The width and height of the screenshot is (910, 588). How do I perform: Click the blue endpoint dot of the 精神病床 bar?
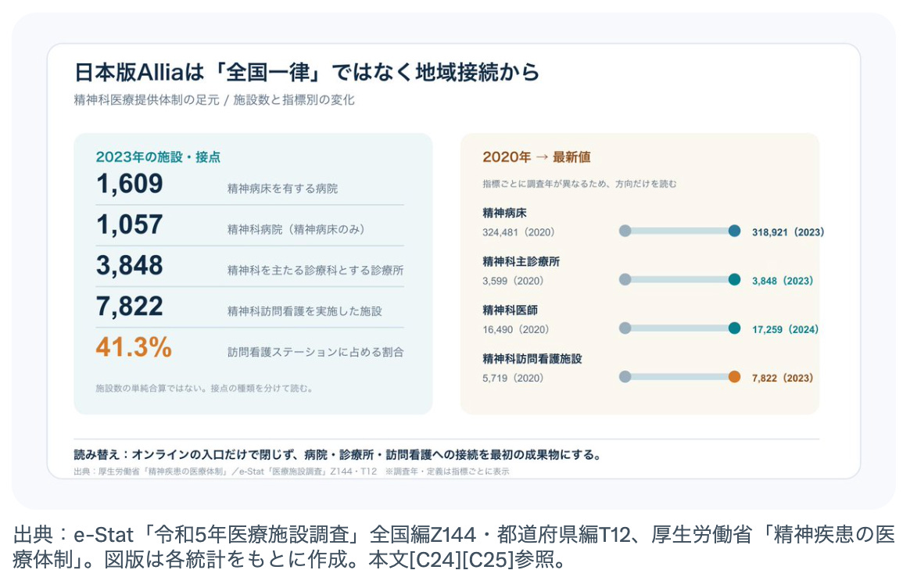point(734,231)
